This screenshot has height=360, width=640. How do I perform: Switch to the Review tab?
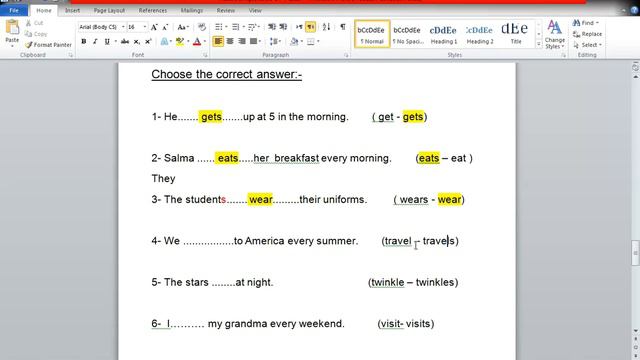pyautogui.click(x=225, y=10)
